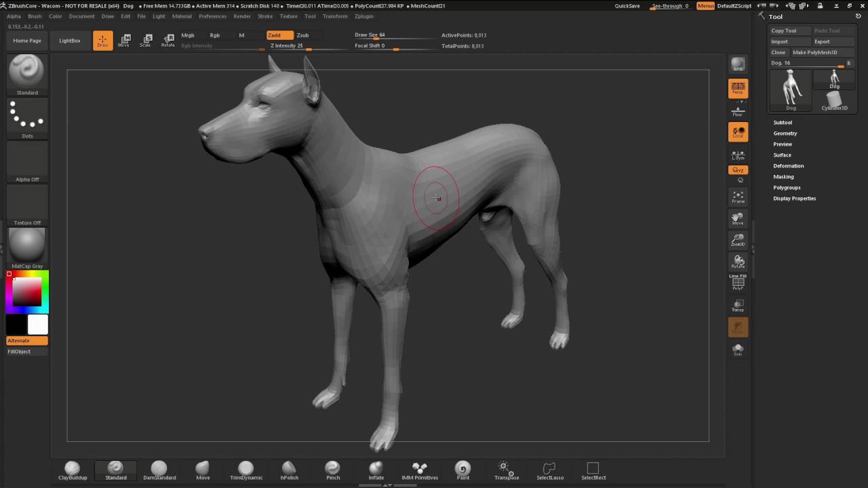This screenshot has height=488, width=868.
Task: Click the Export button in Tool panel
Action: point(833,41)
